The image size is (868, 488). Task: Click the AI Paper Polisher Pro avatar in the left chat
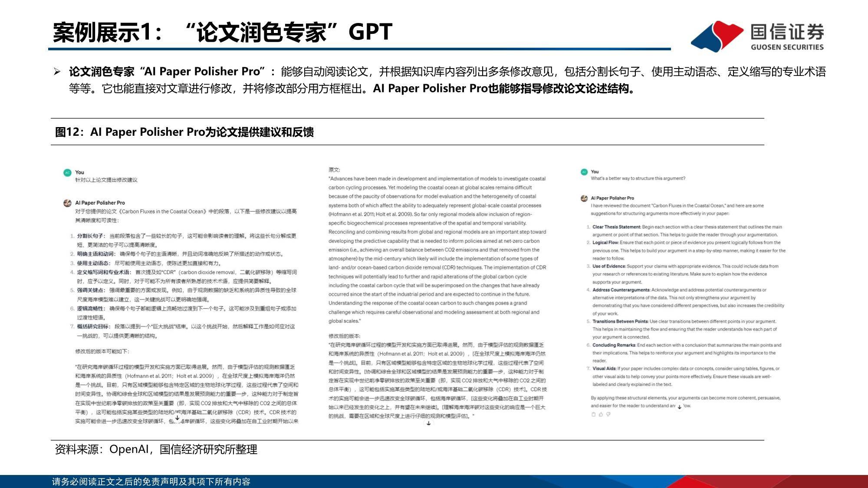coord(67,203)
